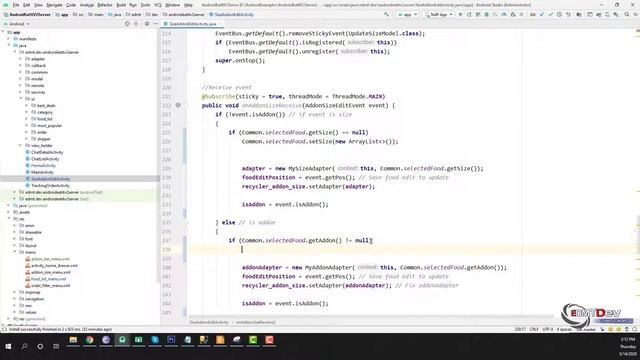Select activity_home_drawer.xml in menu folder
Image resolution: width=640 pixels, height=360 pixels.
coord(54,266)
